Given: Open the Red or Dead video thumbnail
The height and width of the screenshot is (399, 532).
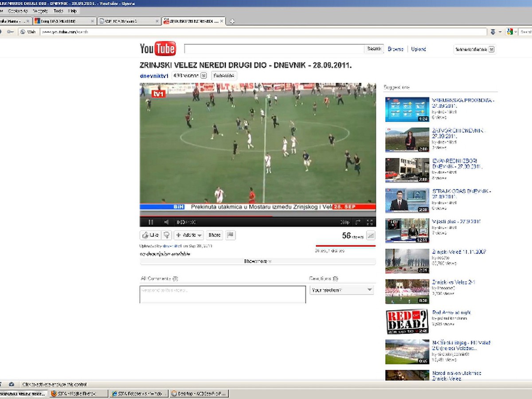Looking at the screenshot, I should (407, 321).
